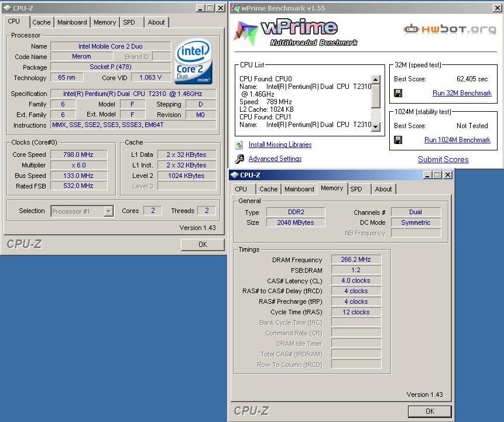This screenshot has height=422, width=504.
Task: Click the Technology value 65 nm
Action: point(67,77)
